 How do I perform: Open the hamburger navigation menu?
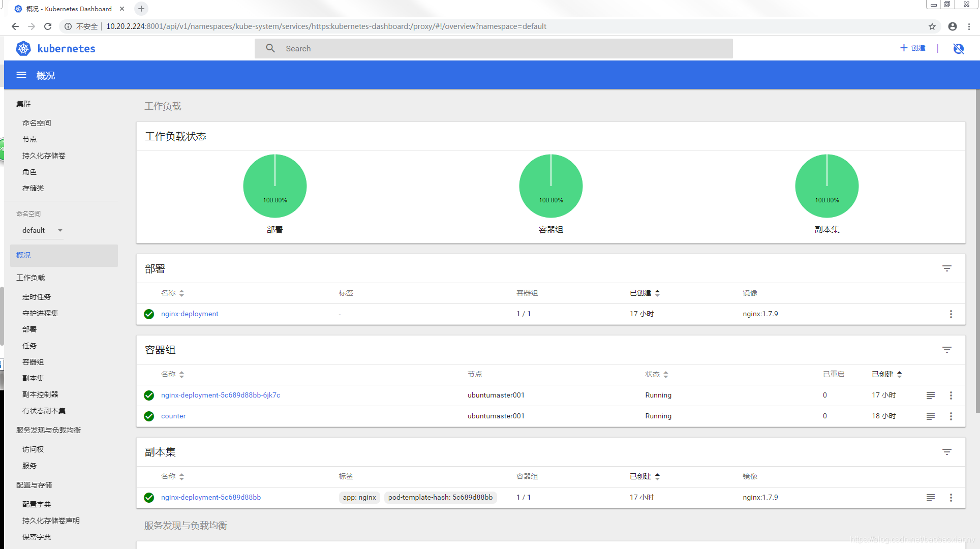(x=21, y=75)
